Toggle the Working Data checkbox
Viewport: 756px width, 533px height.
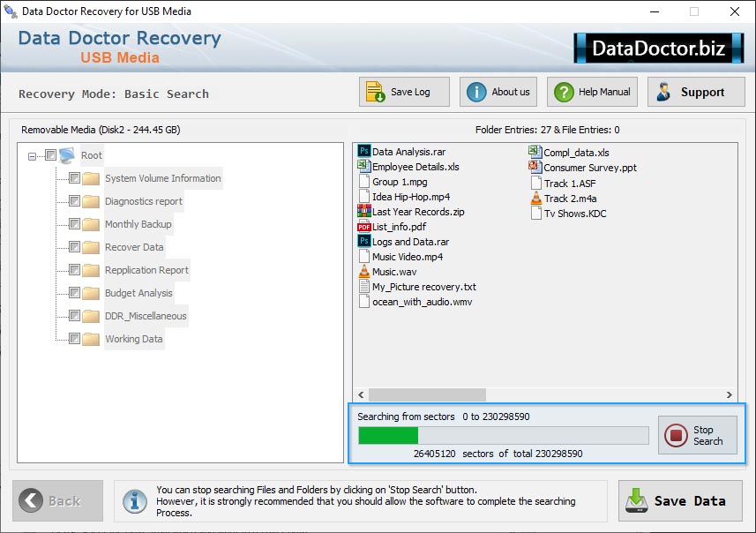[x=74, y=339]
